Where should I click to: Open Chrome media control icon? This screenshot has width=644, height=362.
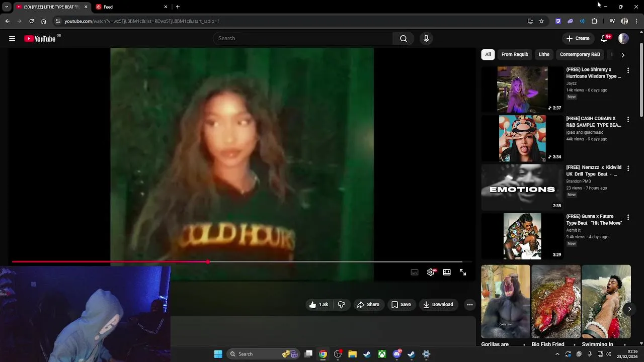[612, 21]
